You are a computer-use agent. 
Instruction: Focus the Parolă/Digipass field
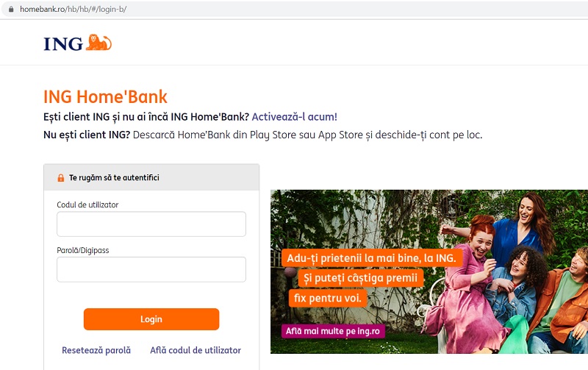151,269
